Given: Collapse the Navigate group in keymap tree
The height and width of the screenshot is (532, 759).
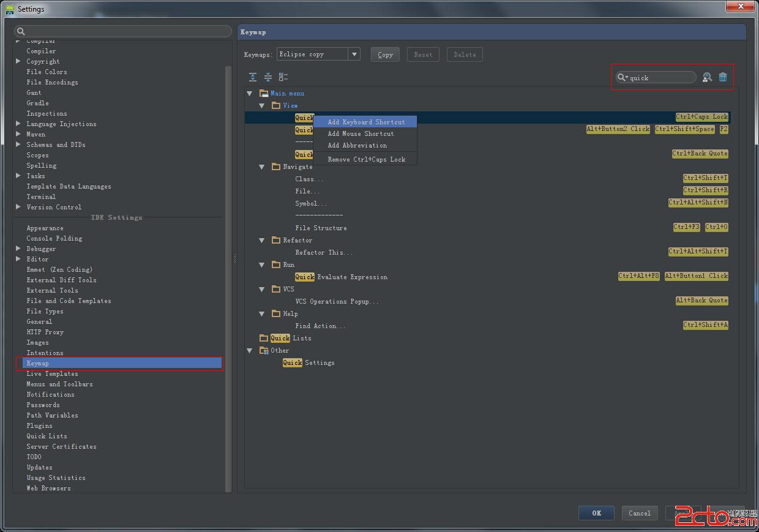Looking at the screenshot, I should 262,167.
